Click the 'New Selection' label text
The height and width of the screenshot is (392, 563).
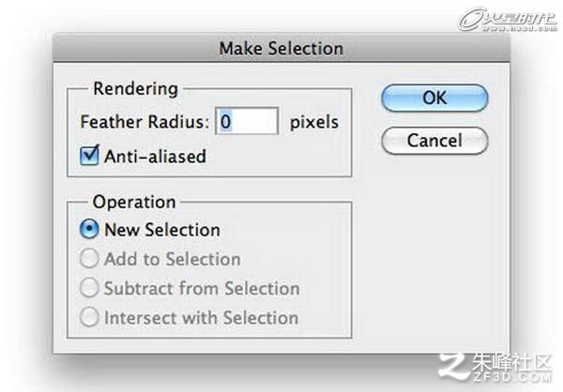pos(162,230)
